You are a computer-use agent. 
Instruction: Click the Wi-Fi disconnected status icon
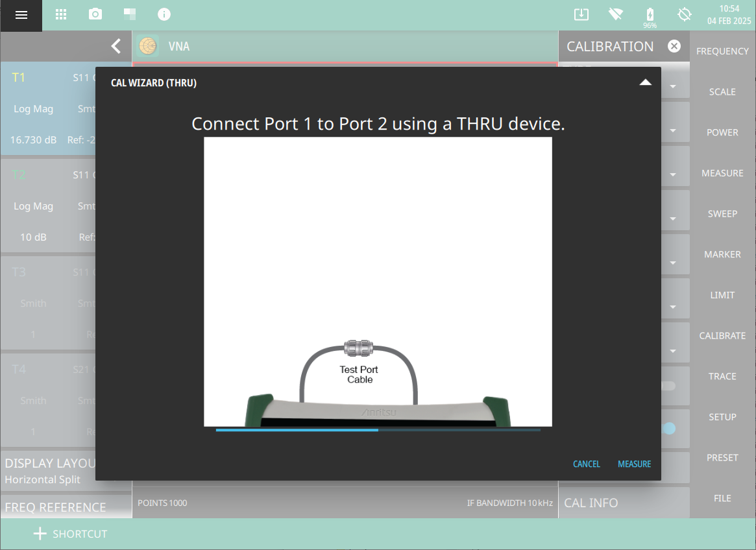click(x=615, y=14)
